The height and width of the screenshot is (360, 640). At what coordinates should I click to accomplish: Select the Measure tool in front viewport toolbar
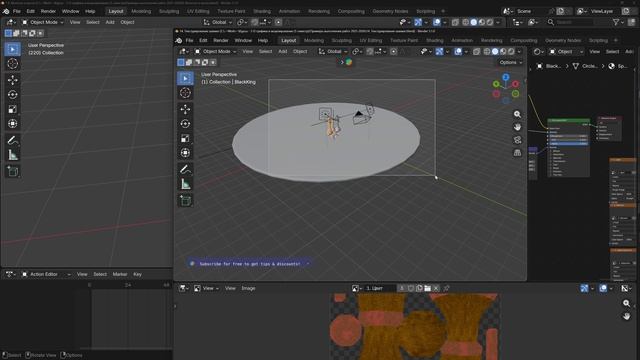tap(185, 184)
